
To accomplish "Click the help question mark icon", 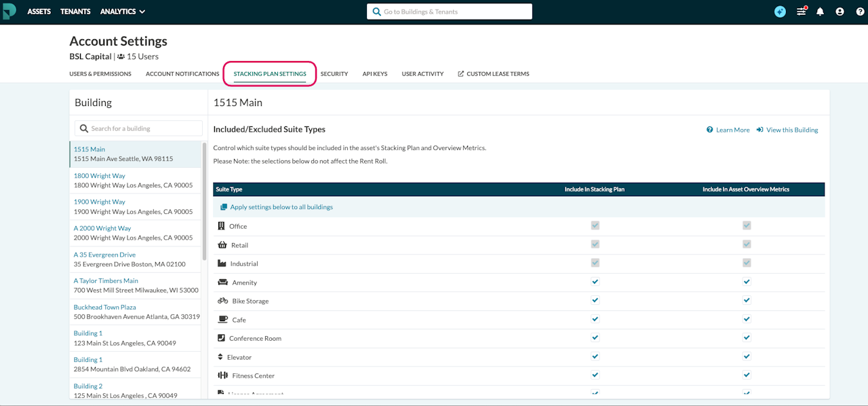I will click(x=859, y=12).
